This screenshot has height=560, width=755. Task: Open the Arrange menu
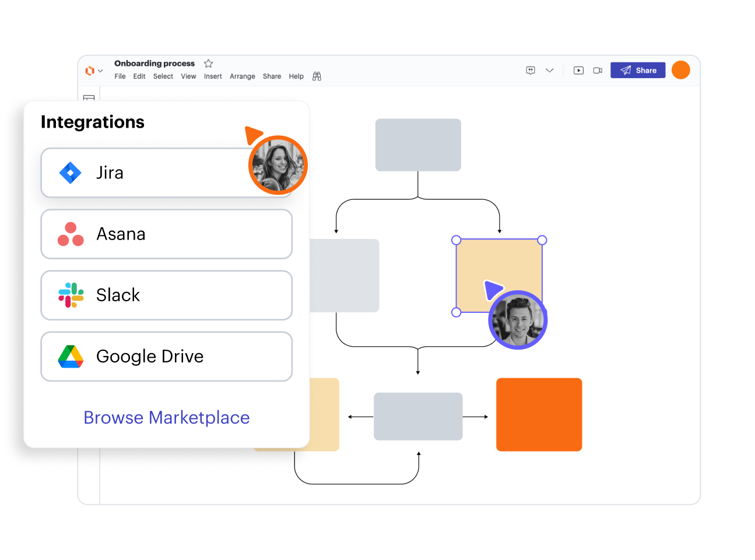(242, 76)
